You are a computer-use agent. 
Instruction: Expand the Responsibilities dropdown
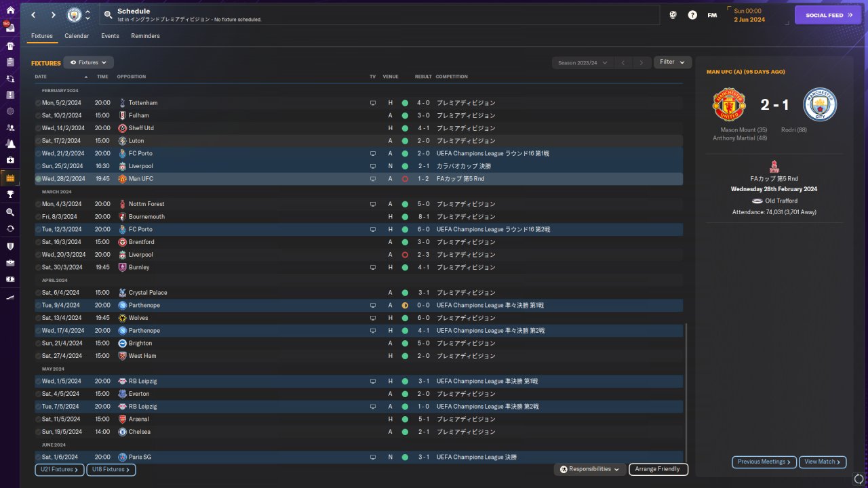tap(589, 469)
